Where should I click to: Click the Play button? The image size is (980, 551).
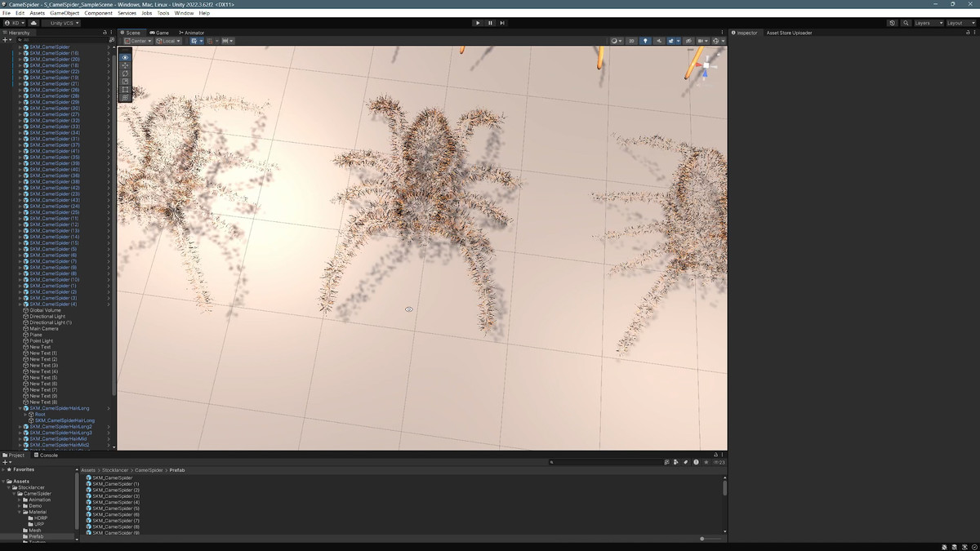coord(478,23)
